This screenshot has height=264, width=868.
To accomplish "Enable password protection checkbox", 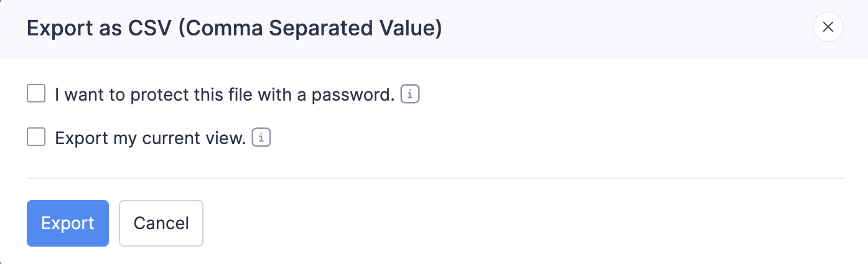I will (36, 94).
